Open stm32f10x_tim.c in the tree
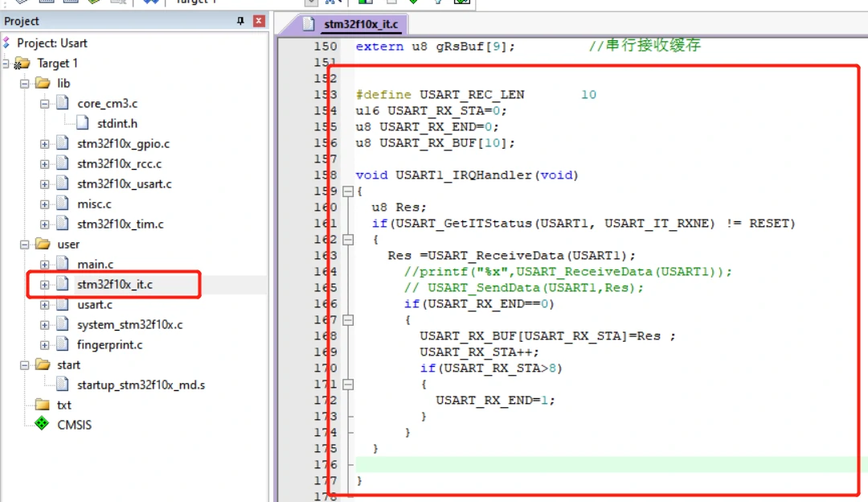The image size is (868, 502). (x=120, y=224)
